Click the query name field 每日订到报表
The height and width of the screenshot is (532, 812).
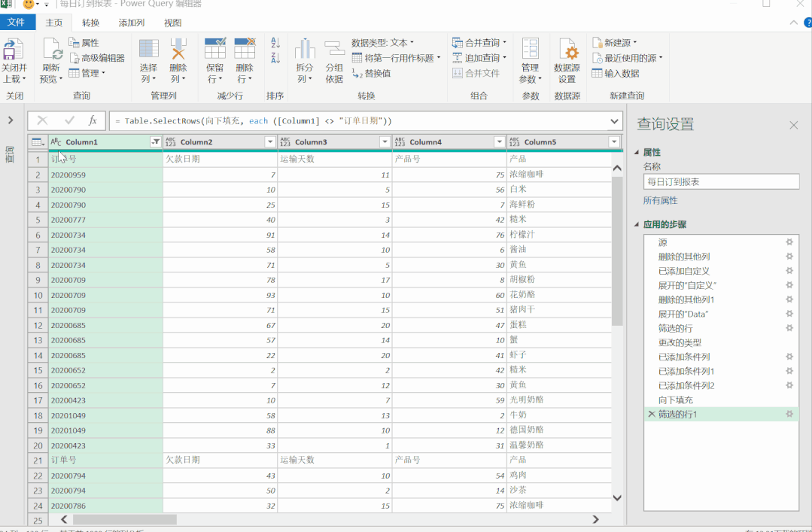(720, 181)
